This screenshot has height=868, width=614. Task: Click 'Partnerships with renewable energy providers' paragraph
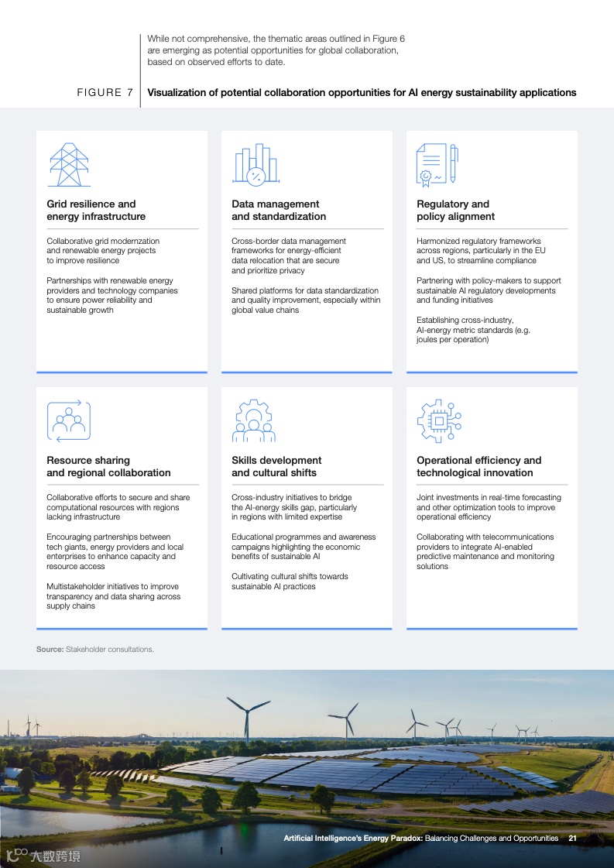(112, 296)
